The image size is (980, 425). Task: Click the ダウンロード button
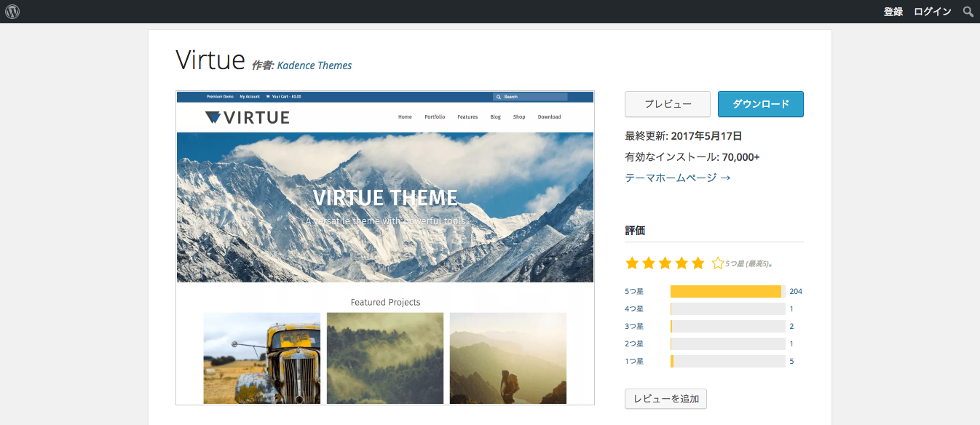(x=761, y=104)
